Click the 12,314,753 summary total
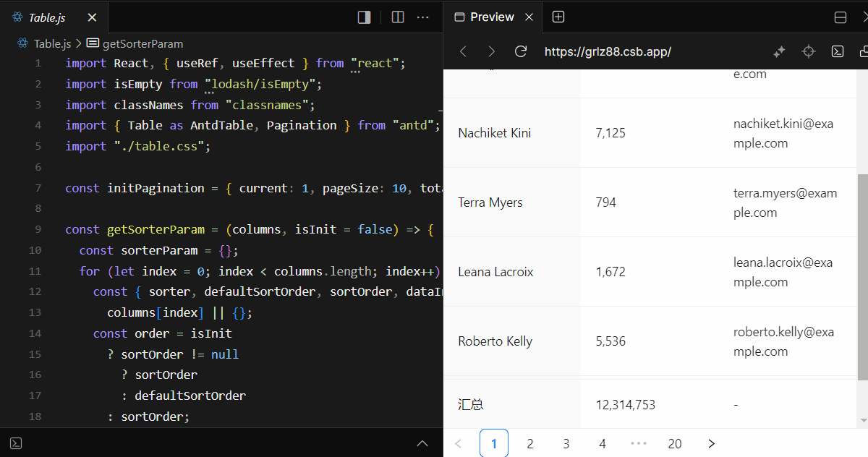Screen dimensions: 868x457 tap(626, 405)
